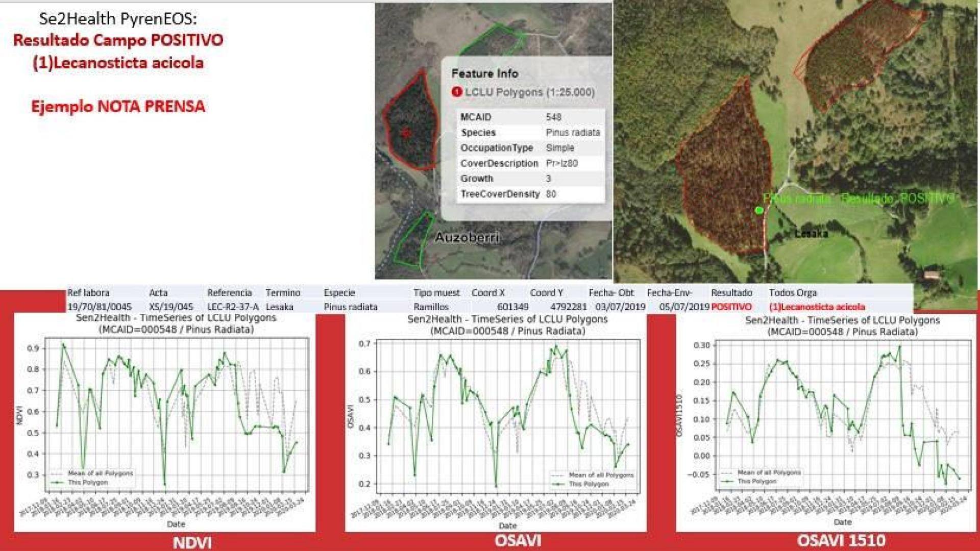Click the Resultado column header
The height and width of the screenshot is (551, 980).
pyautogui.click(x=731, y=293)
